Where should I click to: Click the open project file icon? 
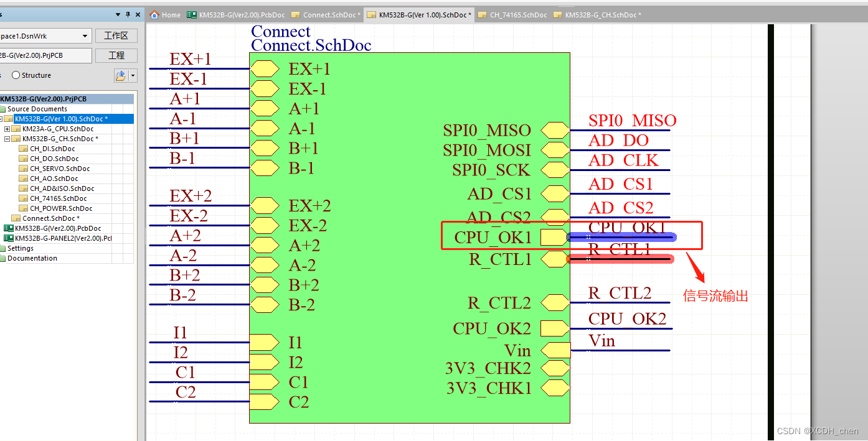[121, 75]
